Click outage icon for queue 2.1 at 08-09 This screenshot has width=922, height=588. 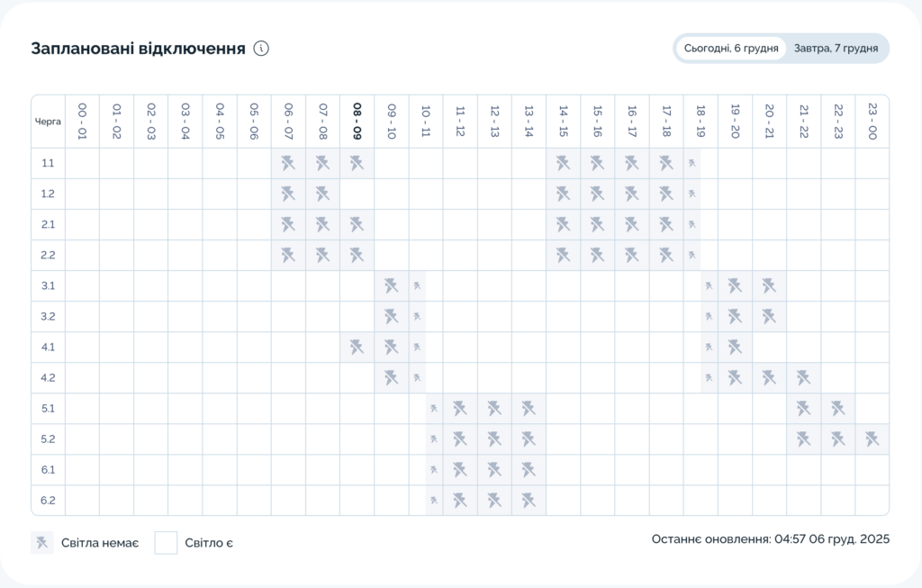tap(357, 224)
